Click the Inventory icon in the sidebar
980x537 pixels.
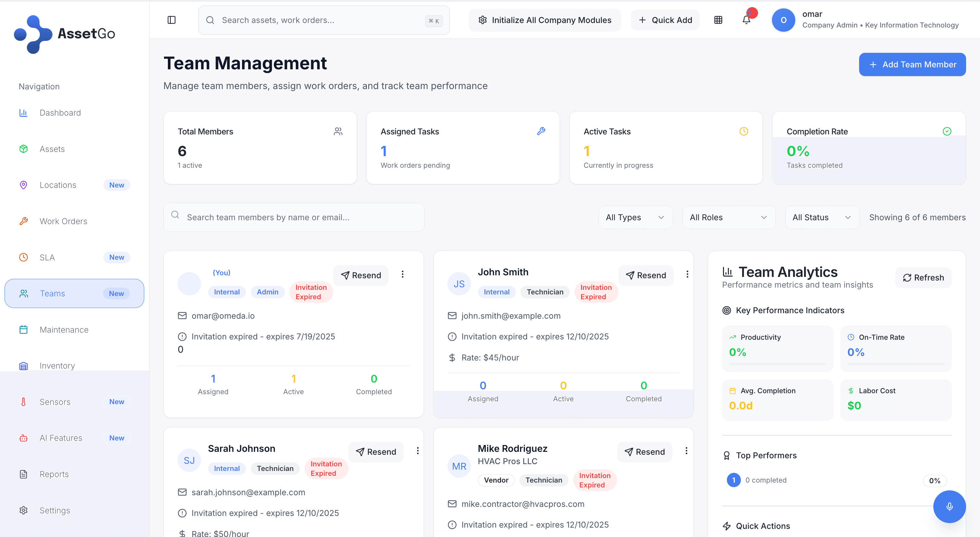click(23, 365)
